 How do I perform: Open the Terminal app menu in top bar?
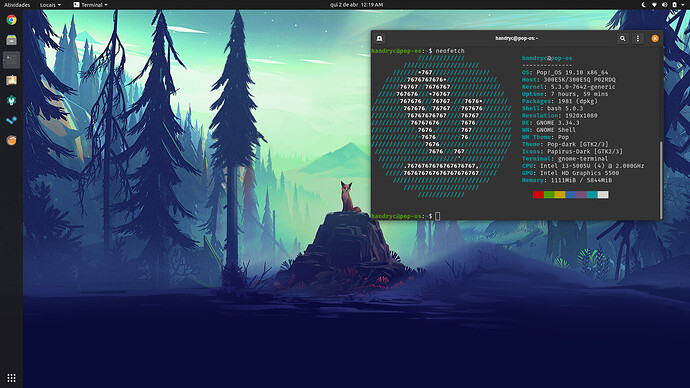click(91, 5)
